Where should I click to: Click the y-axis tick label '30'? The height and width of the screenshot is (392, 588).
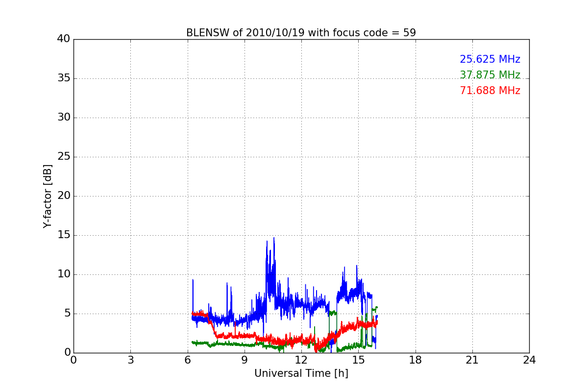pos(64,118)
